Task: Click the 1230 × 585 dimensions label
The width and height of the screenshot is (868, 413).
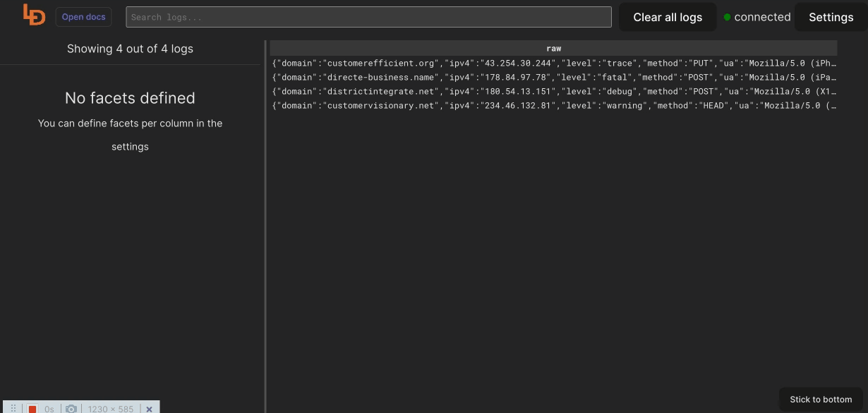Action: tap(110, 409)
